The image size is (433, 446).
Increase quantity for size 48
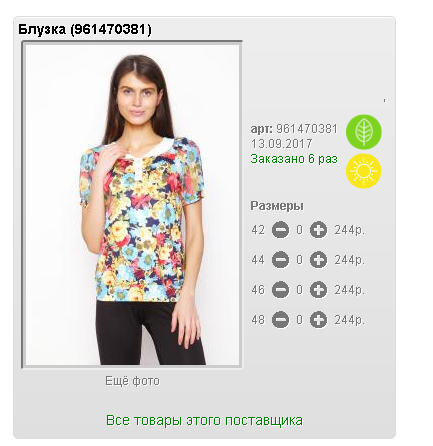(318, 320)
